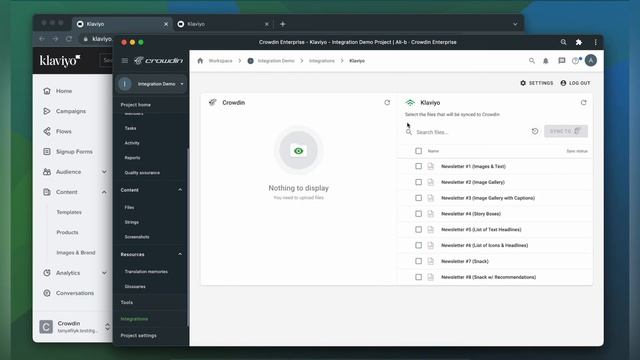Open Integration Demo project dropdown
This screenshot has width=640, height=360.
(x=151, y=84)
